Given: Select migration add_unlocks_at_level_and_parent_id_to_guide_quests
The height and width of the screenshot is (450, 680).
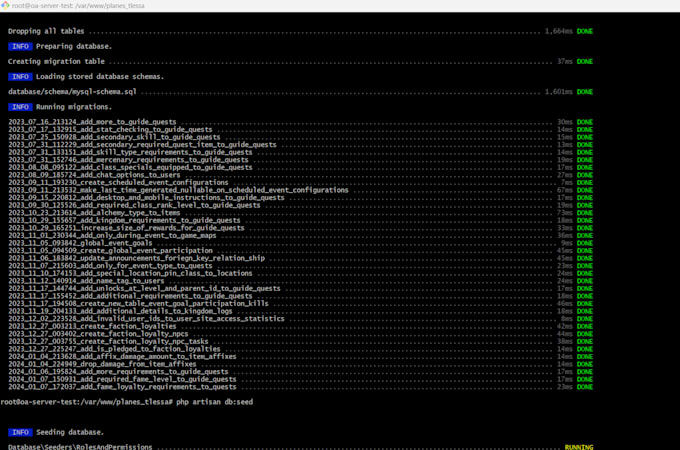Looking at the screenshot, I should [x=144, y=289].
